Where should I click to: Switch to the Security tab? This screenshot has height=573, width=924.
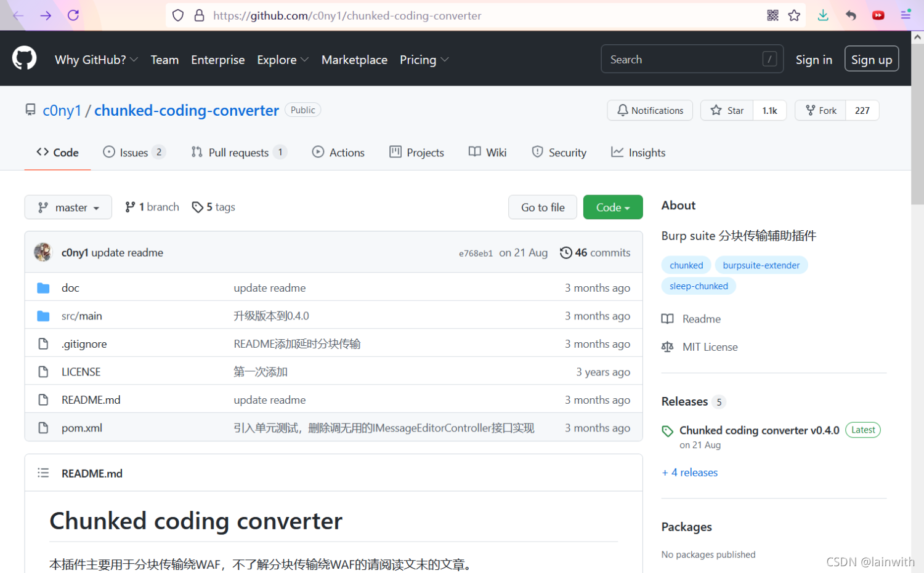[559, 153]
